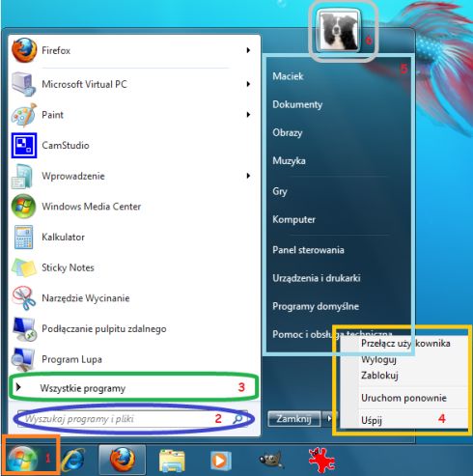Open Windows Media Player taskbar icon
Viewport: 473px width, 476px height.
coord(220,461)
